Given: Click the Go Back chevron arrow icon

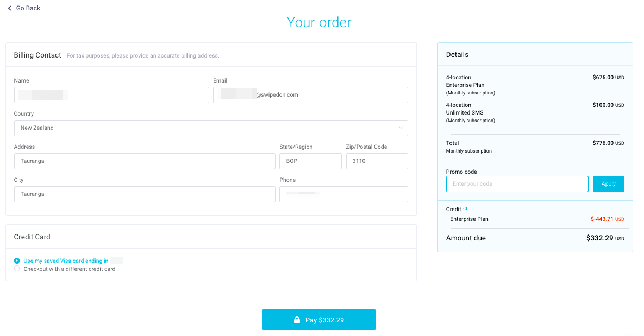Looking at the screenshot, I should click(9, 8).
